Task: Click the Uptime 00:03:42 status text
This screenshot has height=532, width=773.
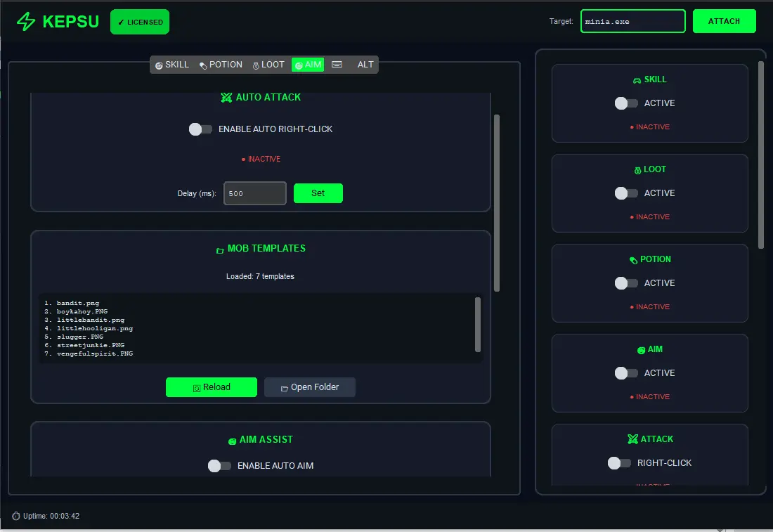Action: [51, 516]
